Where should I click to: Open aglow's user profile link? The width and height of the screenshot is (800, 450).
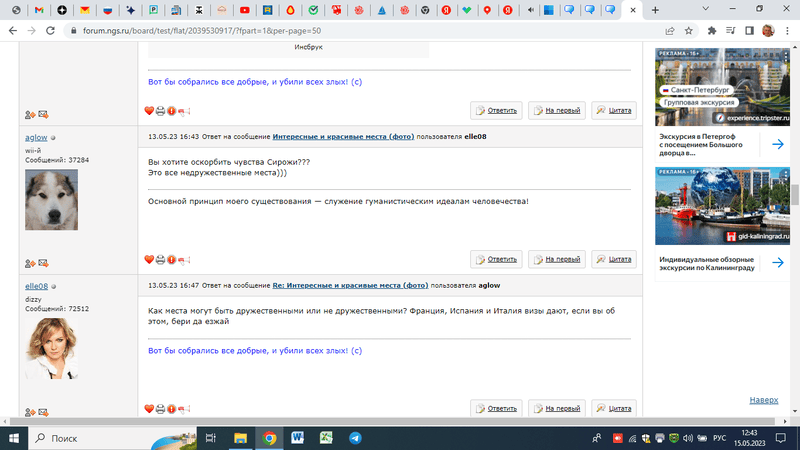coord(35,137)
